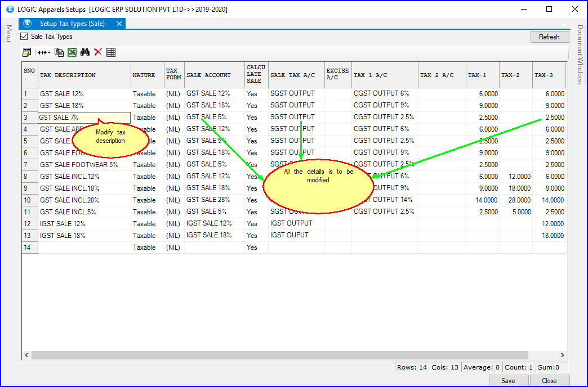Select tax description GST SALE 12% in row 1
Viewport: 588px width, 387px height.
pos(84,94)
